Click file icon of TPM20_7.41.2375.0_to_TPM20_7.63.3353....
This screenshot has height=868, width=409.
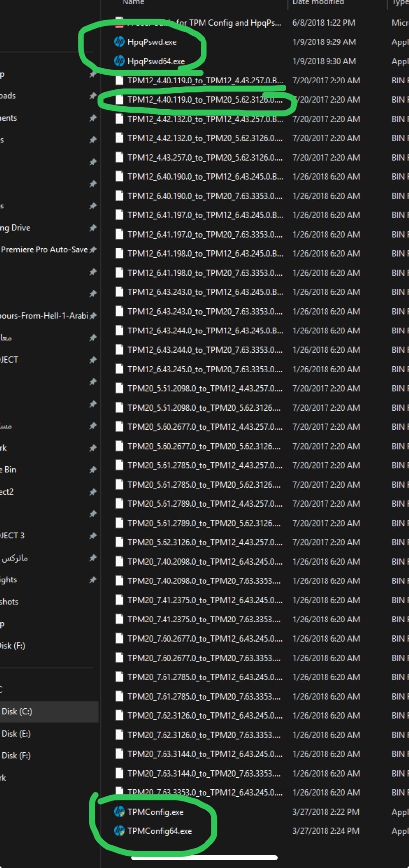click(x=119, y=620)
